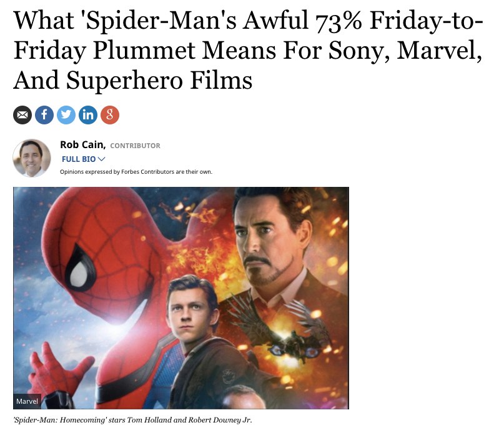This screenshot has width=504, height=430.
Task: Click the Contributor label next to author
Action: pos(135,146)
